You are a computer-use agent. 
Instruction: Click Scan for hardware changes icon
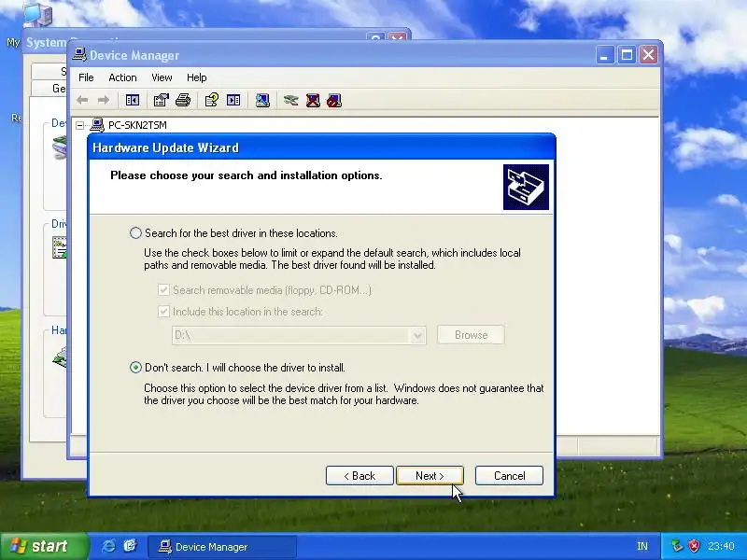[262, 100]
